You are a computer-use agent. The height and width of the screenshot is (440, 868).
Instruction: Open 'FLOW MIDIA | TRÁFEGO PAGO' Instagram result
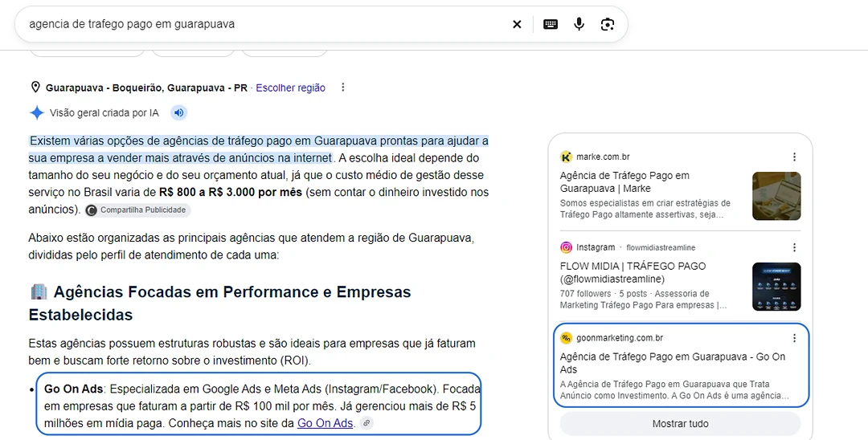[x=633, y=272]
